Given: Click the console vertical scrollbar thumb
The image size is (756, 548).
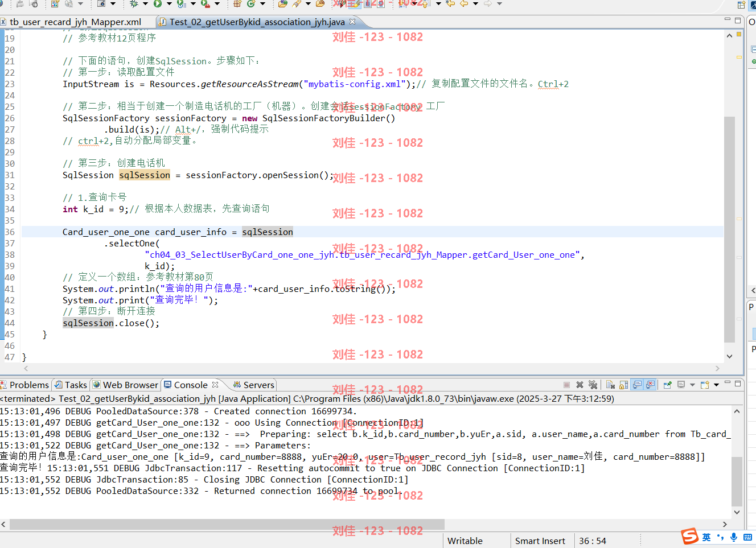Looking at the screenshot, I should (737, 481).
